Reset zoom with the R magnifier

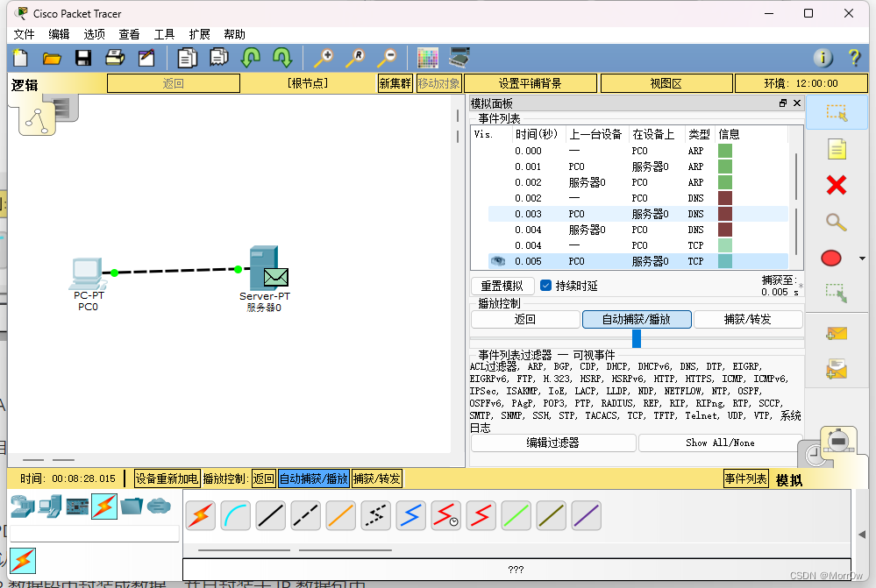pos(355,58)
